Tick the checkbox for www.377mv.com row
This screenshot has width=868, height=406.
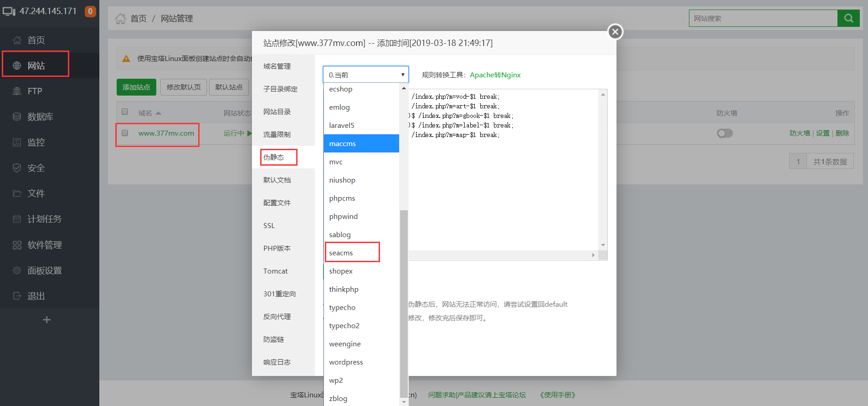point(125,133)
